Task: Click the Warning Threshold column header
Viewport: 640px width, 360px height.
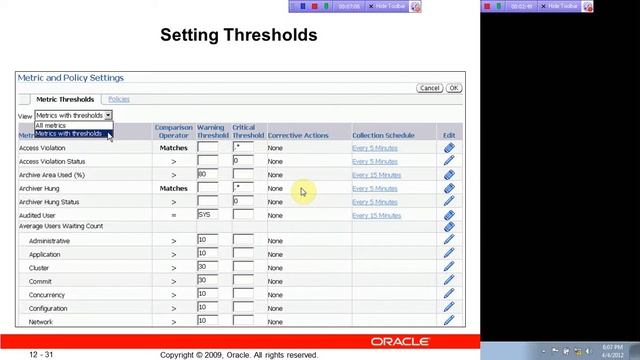Action: (x=213, y=131)
